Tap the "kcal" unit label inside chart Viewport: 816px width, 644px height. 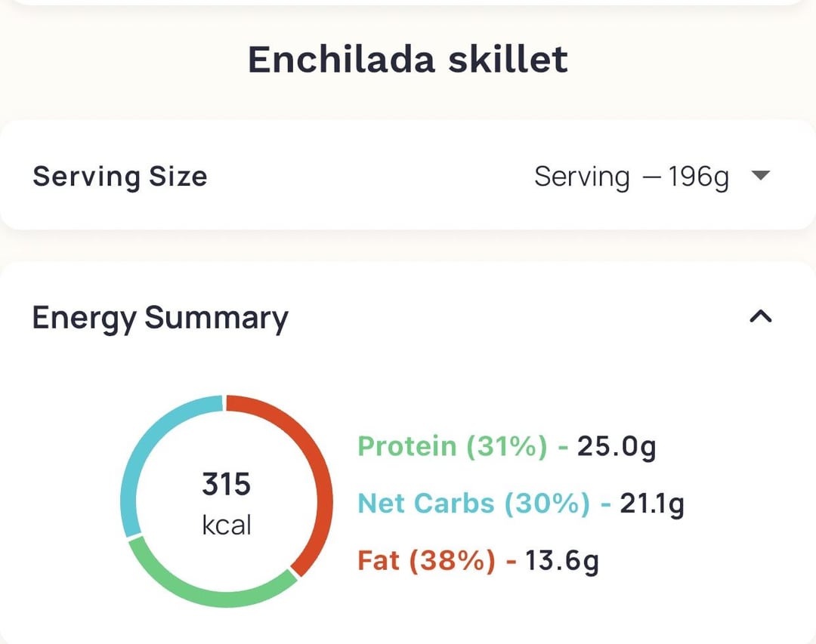click(x=226, y=525)
